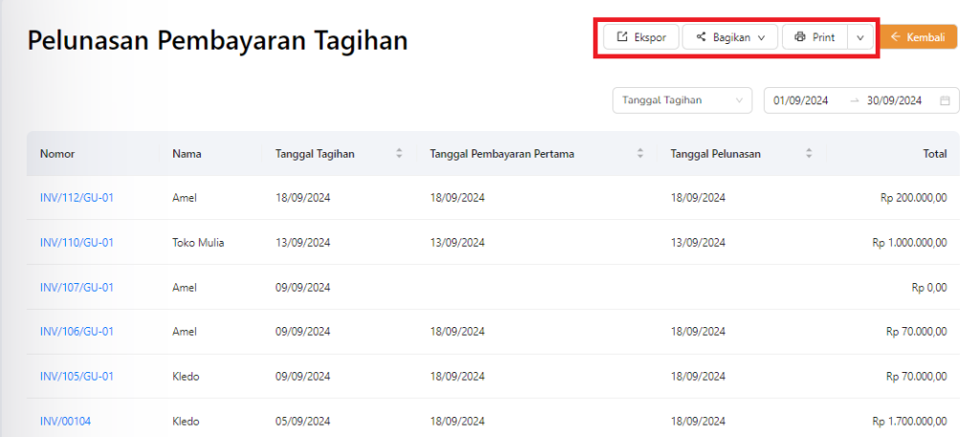The width and height of the screenshot is (980, 437).
Task: Click the 05/09/2024 invoice date cell
Action: [x=303, y=422]
